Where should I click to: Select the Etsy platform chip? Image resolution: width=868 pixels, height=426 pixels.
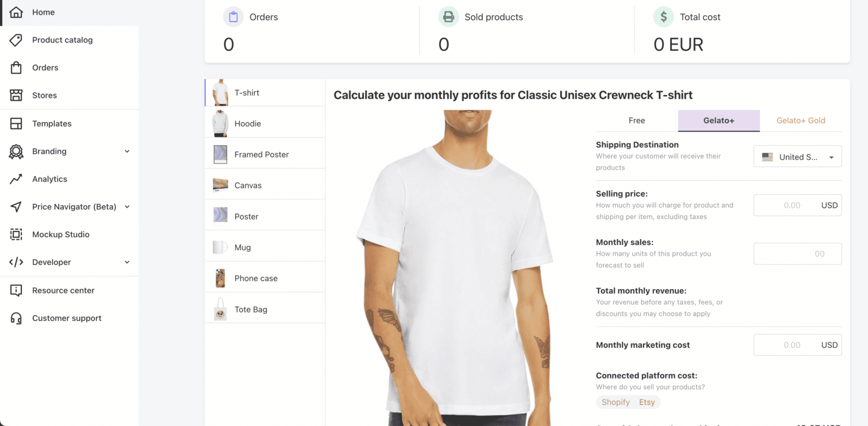(x=647, y=402)
